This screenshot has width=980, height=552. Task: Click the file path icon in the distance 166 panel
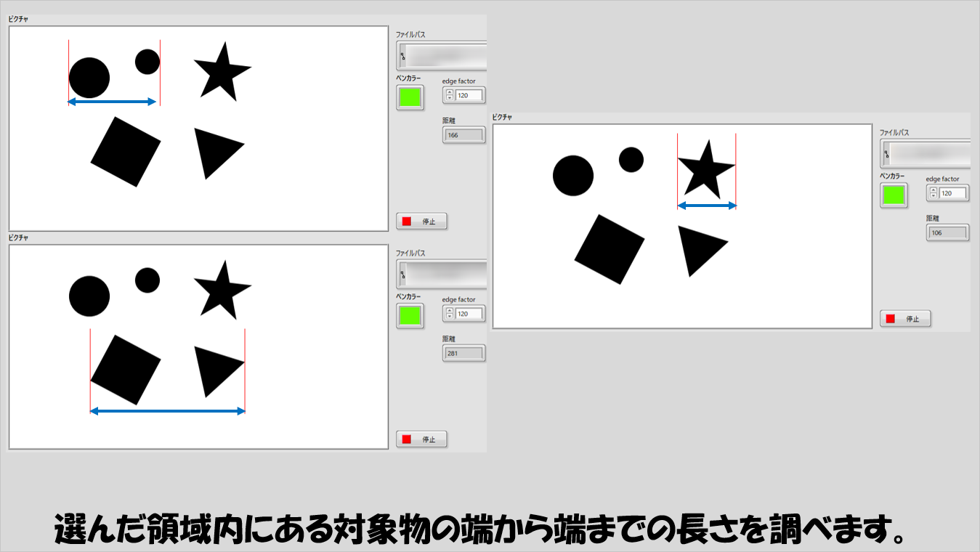click(x=402, y=56)
